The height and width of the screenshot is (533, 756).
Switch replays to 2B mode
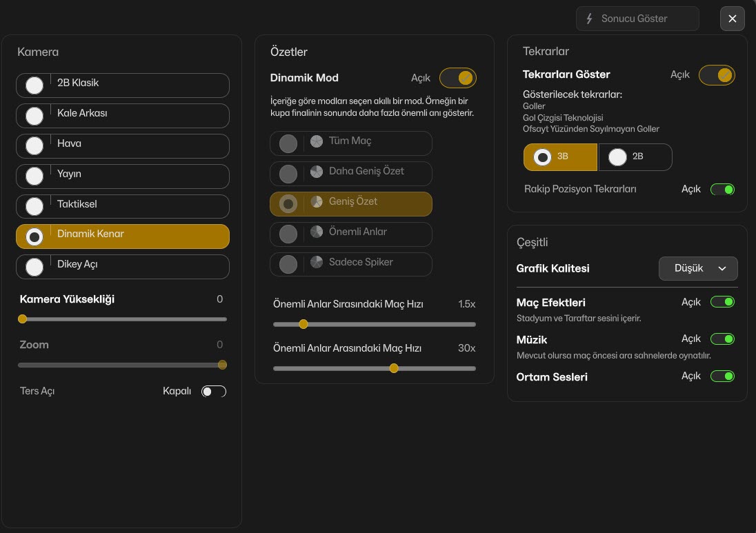635,157
